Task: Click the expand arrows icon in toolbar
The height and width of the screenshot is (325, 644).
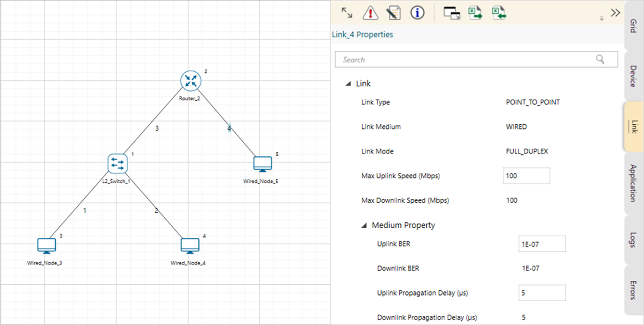Action: point(346,13)
